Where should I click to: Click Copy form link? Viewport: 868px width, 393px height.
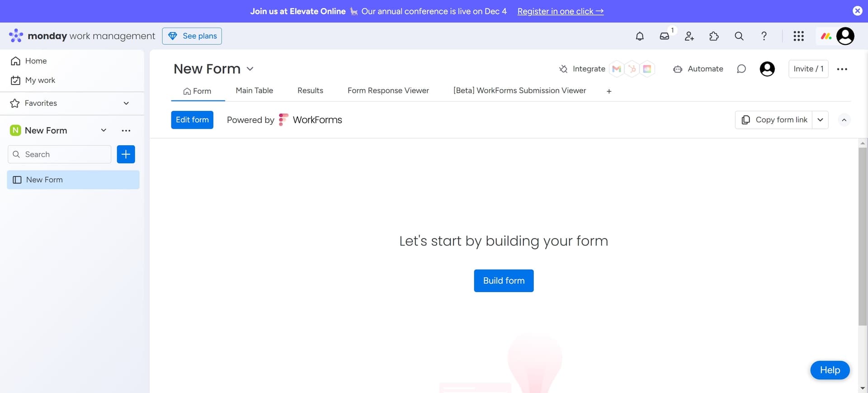774,120
